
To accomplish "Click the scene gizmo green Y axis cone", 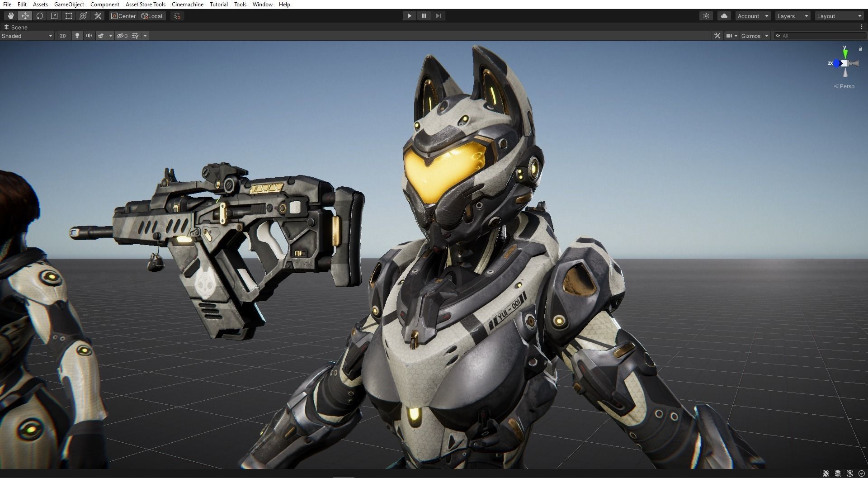I will 845,54.
